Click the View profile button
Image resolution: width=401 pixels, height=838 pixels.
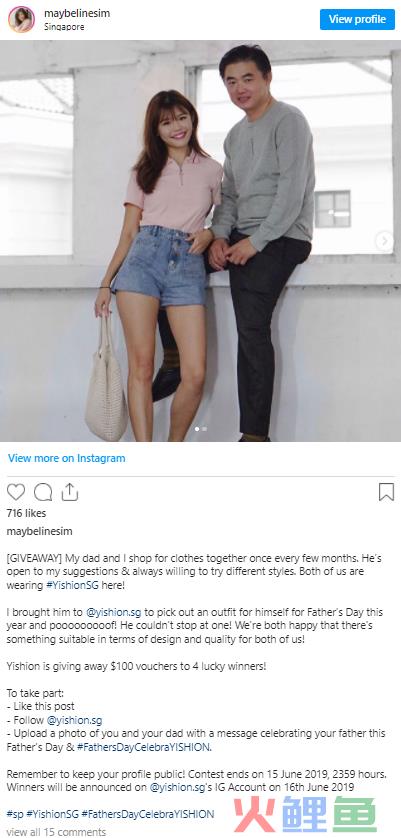pyautogui.click(x=357, y=19)
